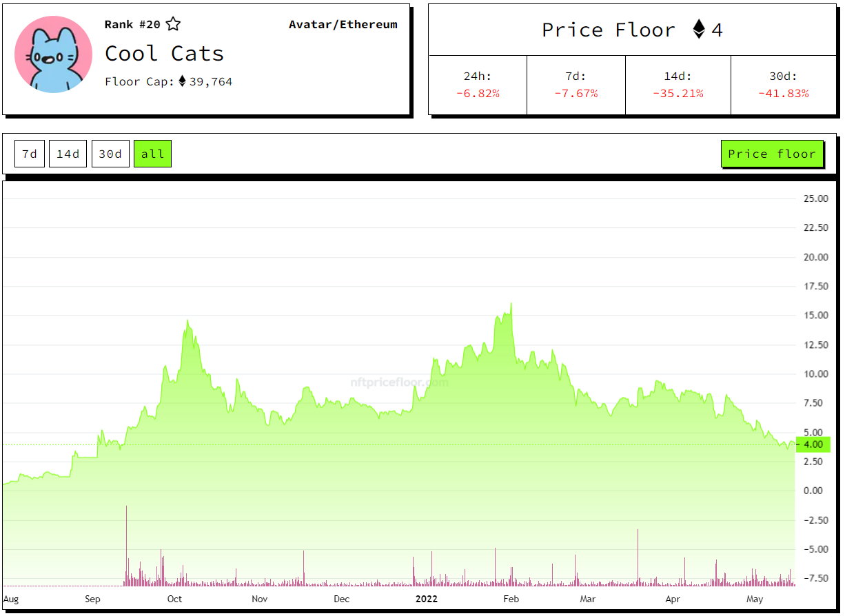This screenshot has height=616, width=845.
Task: Click the 14d change -35.21% cell
Action: [678, 85]
